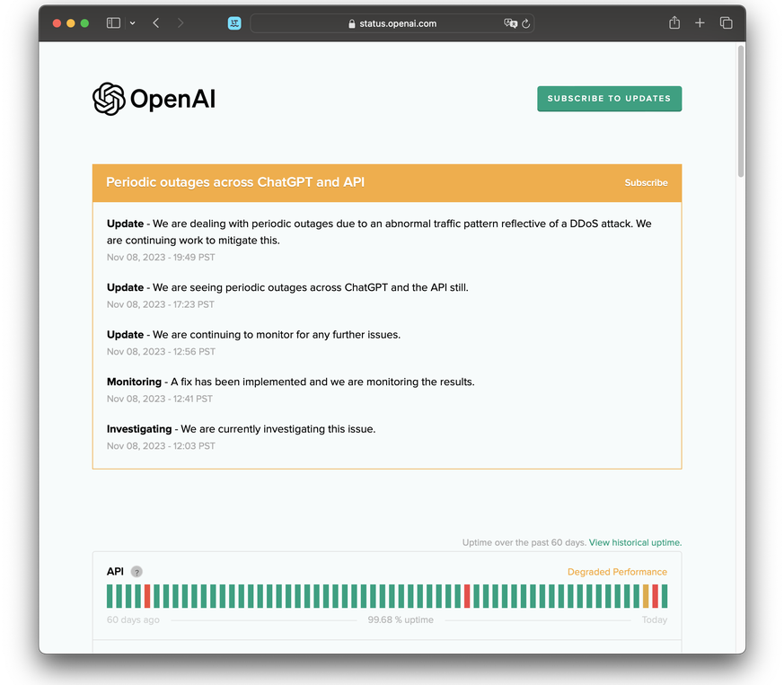Screen dimensions: 784x685
Task: Show the tab overview
Action: pyautogui.click(x=726, y=23)
